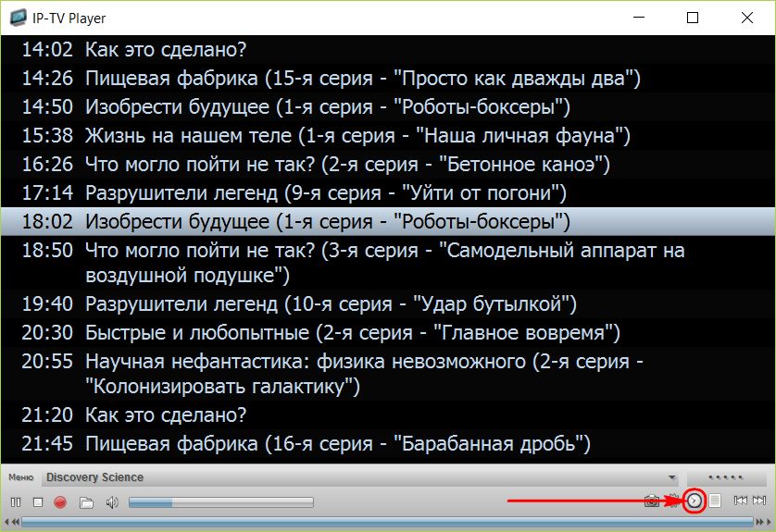Pause playback with the pause button
The height and width of the screenshot is (532, 776).
[x=16, y=502]
